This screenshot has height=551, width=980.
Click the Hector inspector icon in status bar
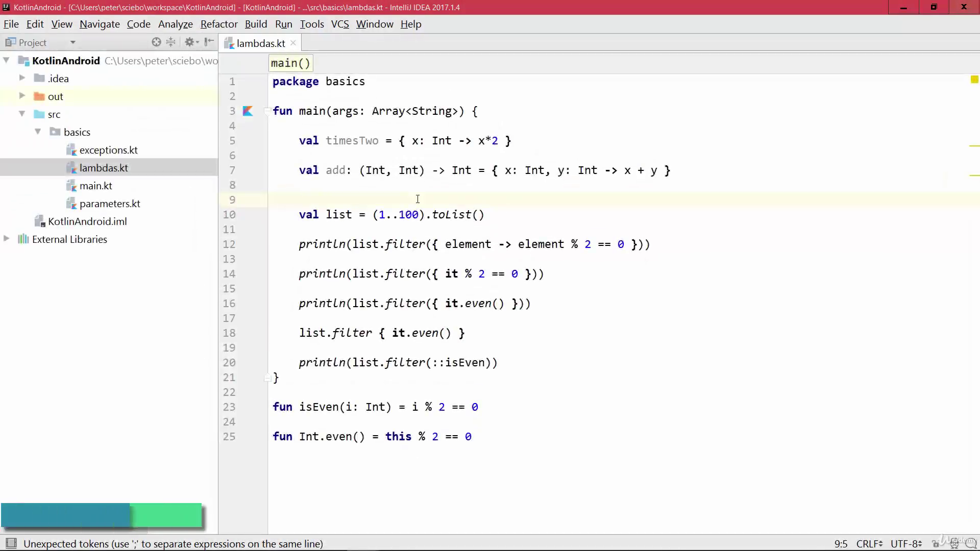point(953,544)
